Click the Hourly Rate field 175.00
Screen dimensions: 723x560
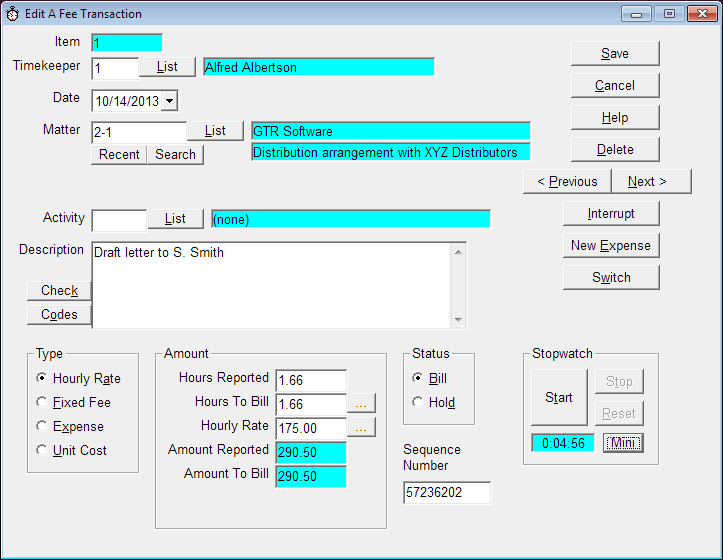coord(311,429)
